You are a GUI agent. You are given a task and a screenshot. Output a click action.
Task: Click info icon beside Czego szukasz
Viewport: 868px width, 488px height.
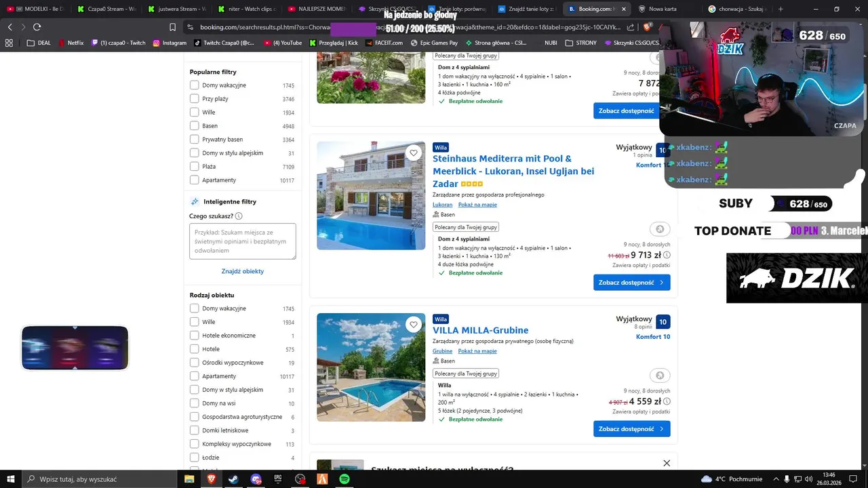pyautogui.click(x=239, y=216)
